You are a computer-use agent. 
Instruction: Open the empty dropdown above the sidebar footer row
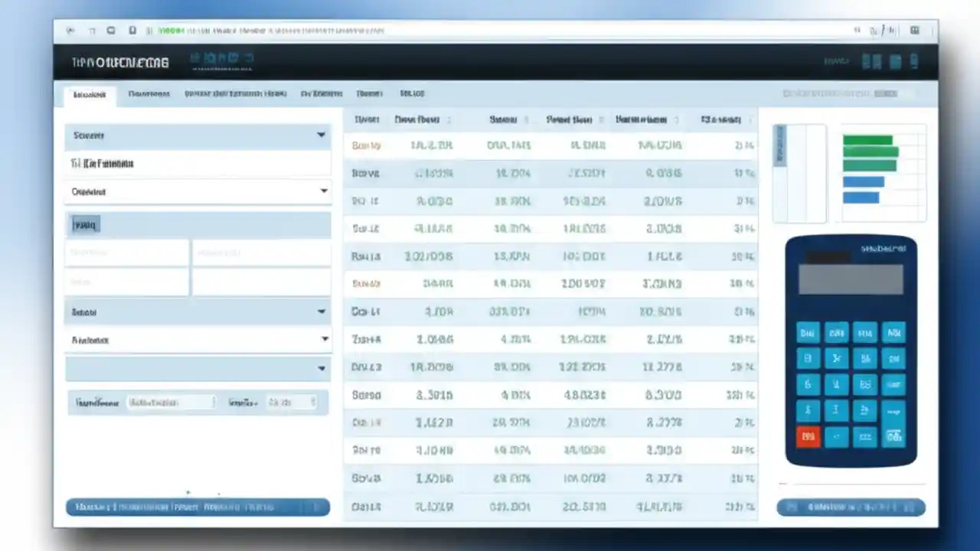click(198, 368)
